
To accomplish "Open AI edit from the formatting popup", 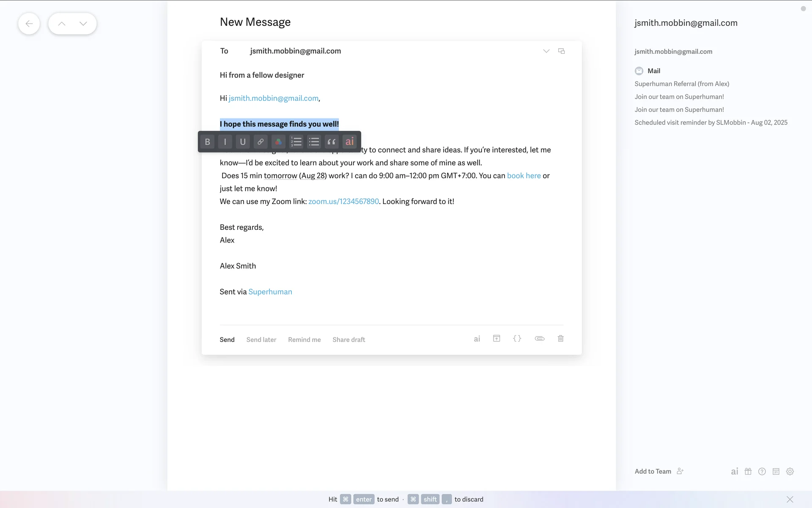I will [x=349, y=142].
